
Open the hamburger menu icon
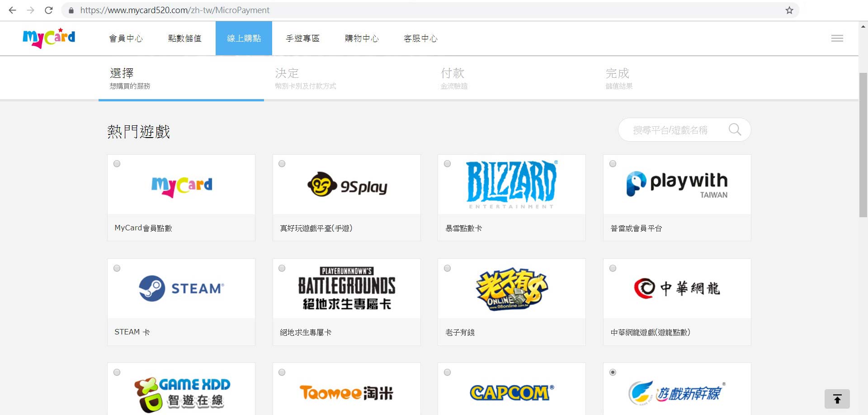coord(837,38)
